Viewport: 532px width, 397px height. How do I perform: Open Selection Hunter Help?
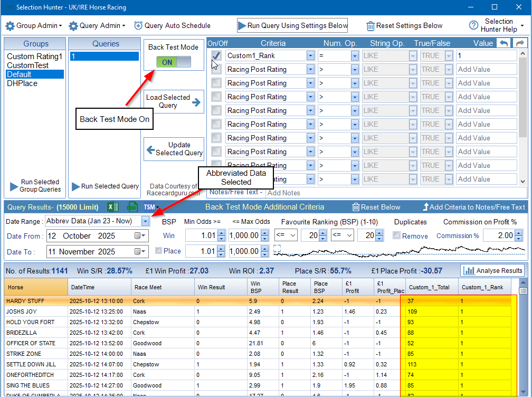pyautogui.click(x=497, y=25)
